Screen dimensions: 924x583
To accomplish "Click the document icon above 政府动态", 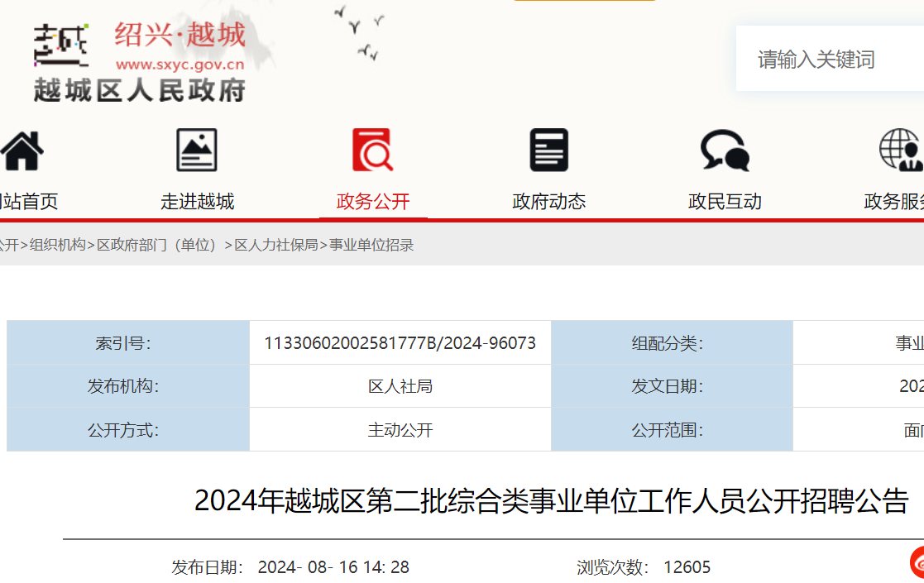I will point(549,151).
